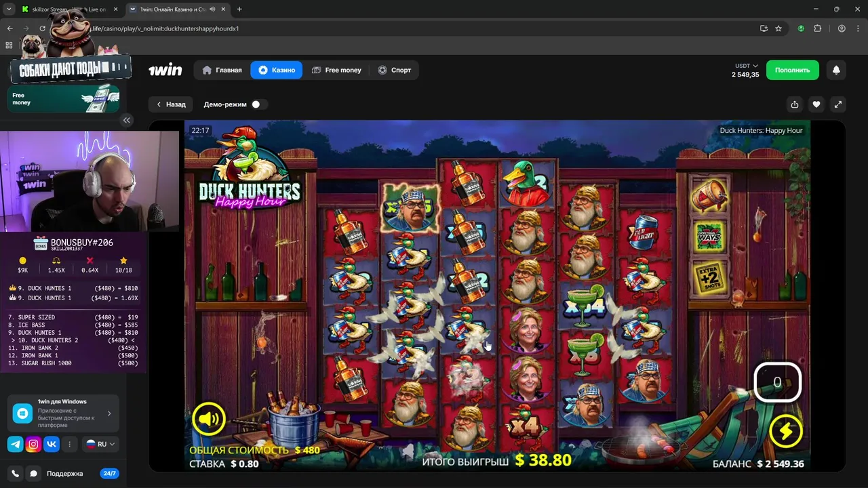Open the Chrome profile icon

[x=842, y=28]
